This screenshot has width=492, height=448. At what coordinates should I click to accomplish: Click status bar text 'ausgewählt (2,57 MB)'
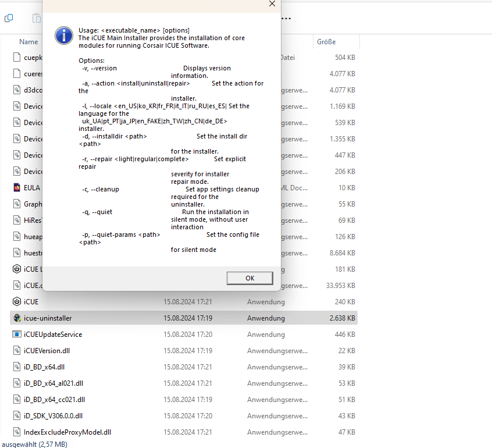34,445
